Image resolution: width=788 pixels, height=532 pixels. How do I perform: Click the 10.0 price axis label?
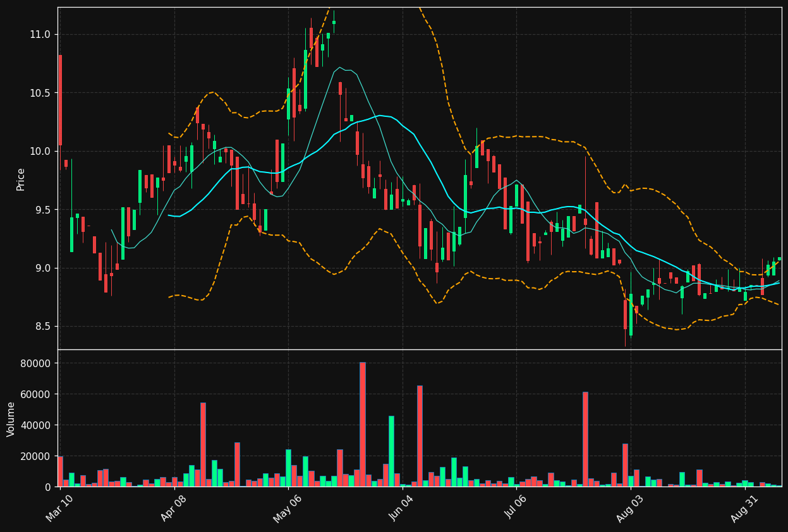click(42, 151)
